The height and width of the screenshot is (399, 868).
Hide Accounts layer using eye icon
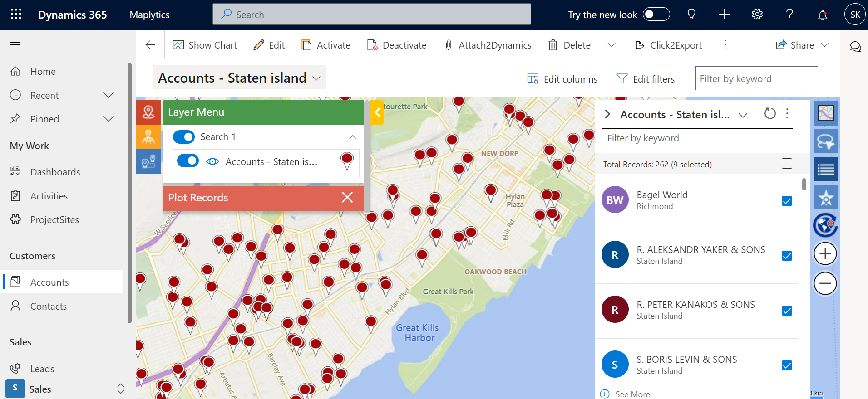click(212, 161)
